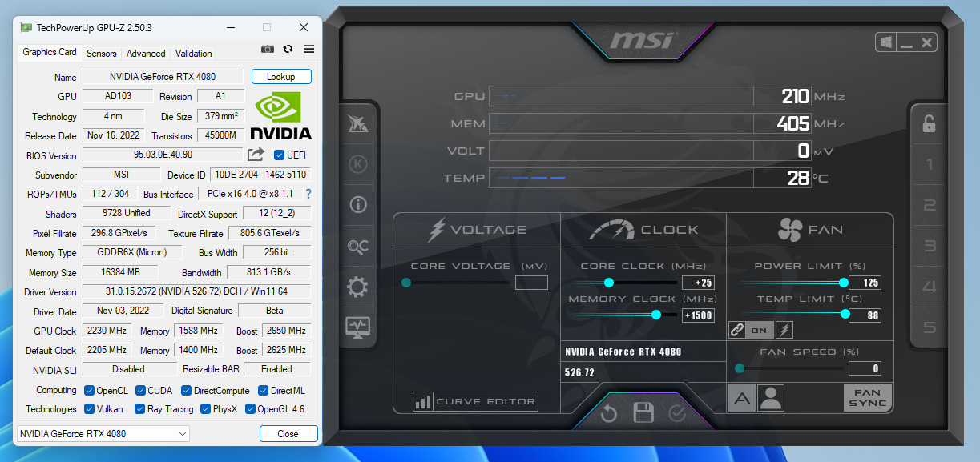This screenshot has height=462, width=980.
Task: Click the Temp Limit slider handle
Action: click(x=845, y=315)
